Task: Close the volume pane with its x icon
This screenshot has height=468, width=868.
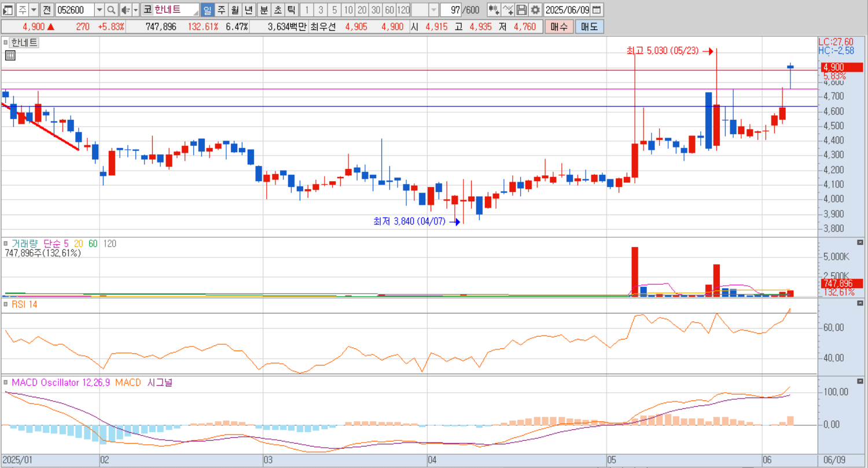Action: point(859,243)
